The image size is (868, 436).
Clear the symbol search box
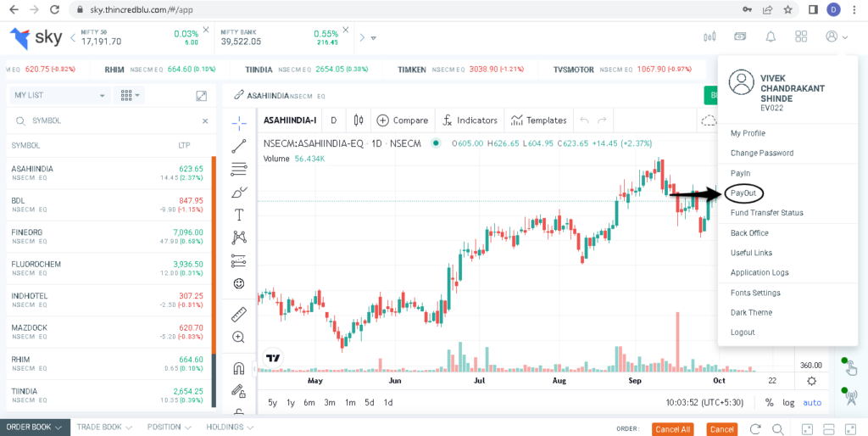205,120
